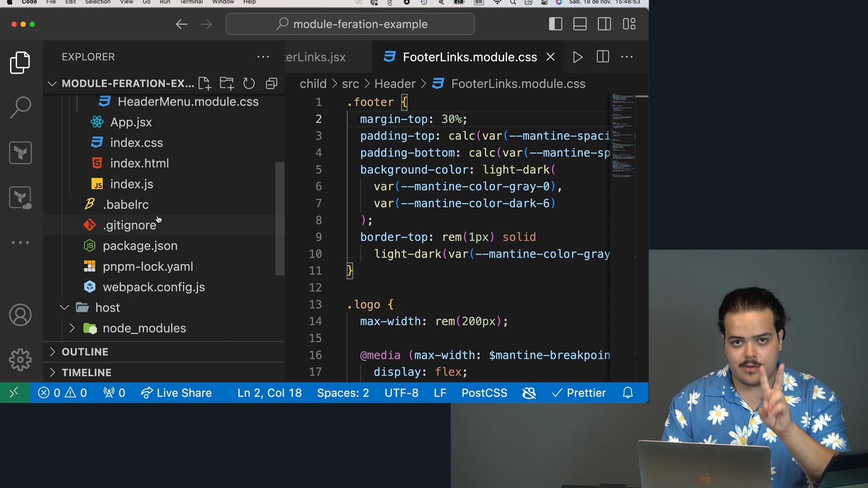This screenshot has width=868, height=488.
Task: Expand the node_modules folder
Action: (144, 328)
